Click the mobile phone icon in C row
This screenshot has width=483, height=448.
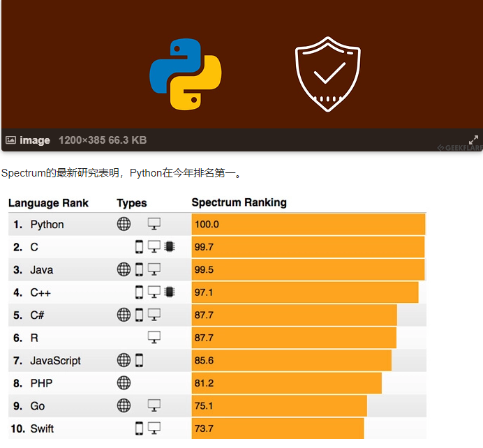click(x=139, y=246)
